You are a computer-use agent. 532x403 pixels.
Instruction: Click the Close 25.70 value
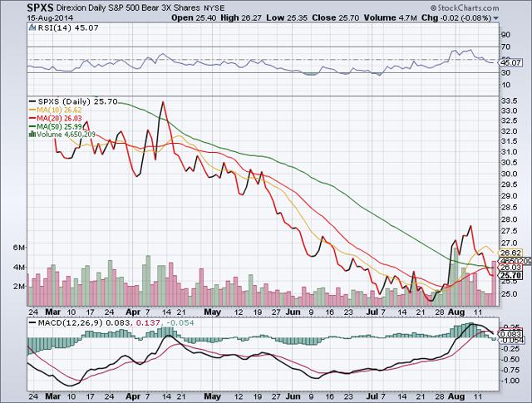tap(335, 18)
